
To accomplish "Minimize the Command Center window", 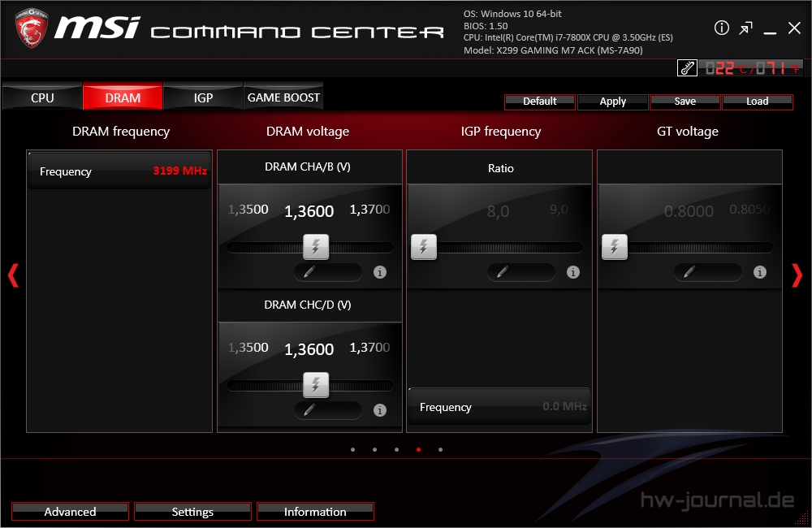I will click(770, 32).
